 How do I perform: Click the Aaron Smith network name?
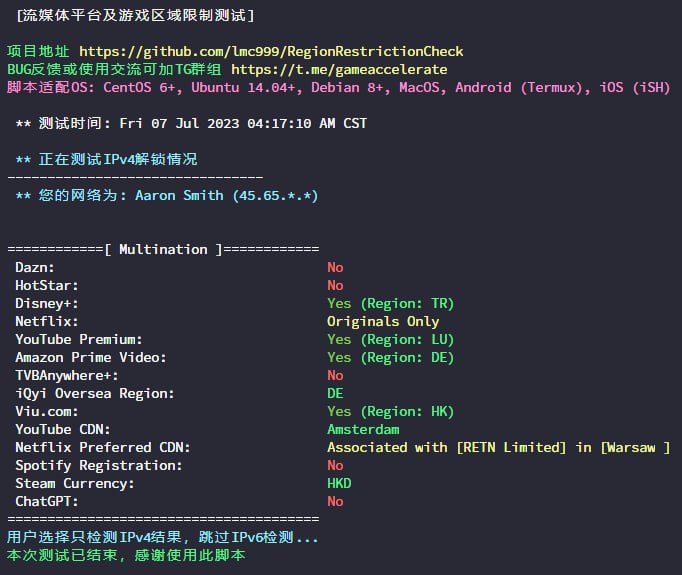pyautogui.click(x=179, y=195)
